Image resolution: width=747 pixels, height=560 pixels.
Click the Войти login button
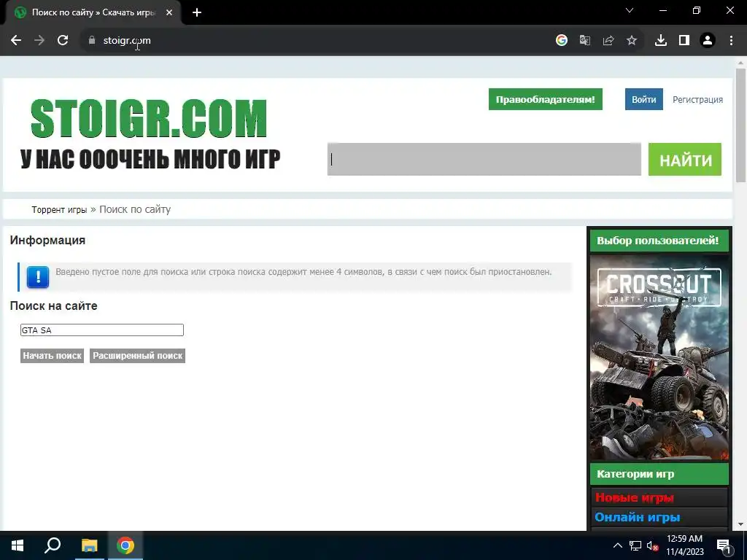click(x=644, y=99)
